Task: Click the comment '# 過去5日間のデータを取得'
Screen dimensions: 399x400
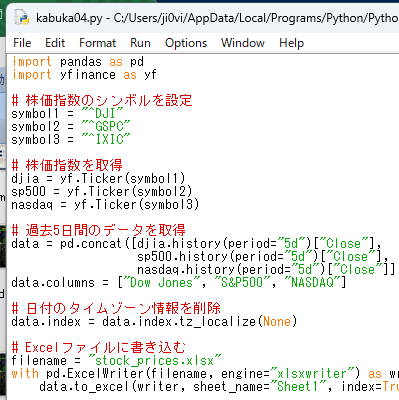Action: point(99,230)
